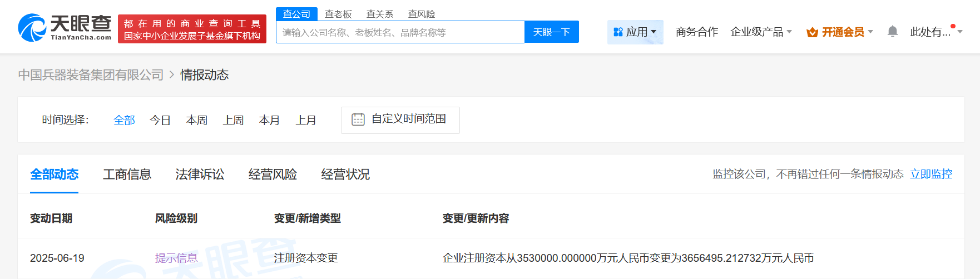980x279 pixels.
Task: Filter time by 本月
Action: click(x=269, y=120)
